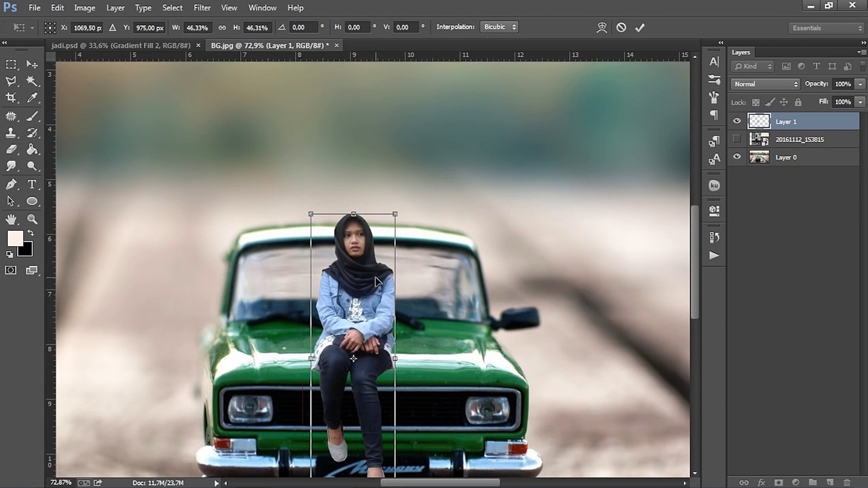
Task: Select the Pen tool
Action: coord(11,183)
